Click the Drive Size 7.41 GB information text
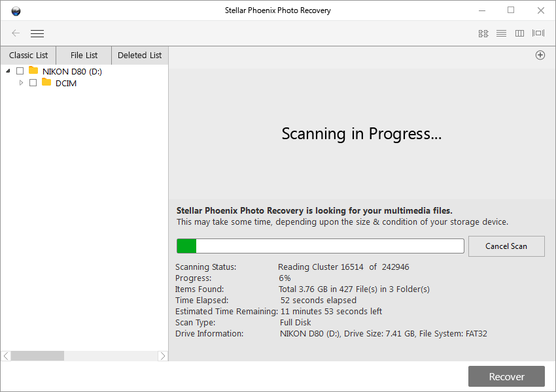 (379, 334)
